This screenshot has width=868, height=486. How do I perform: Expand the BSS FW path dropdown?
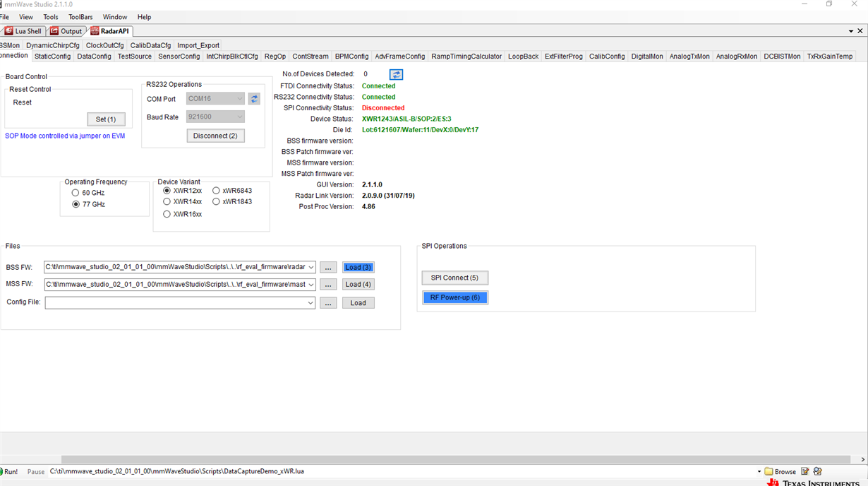coord(311,267)
